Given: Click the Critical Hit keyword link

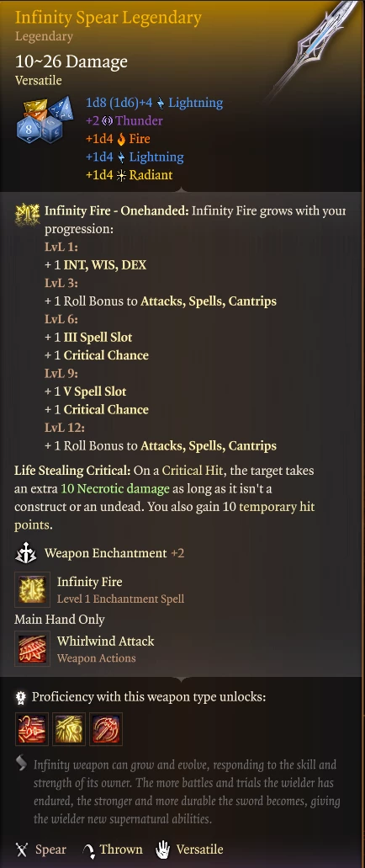Looking at the screenshot, I should point(193,471).
